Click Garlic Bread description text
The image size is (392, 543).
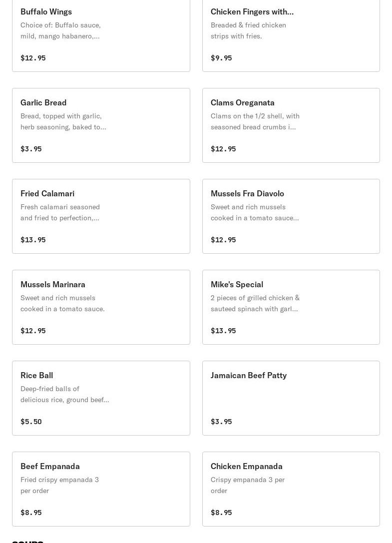[63, 121]
